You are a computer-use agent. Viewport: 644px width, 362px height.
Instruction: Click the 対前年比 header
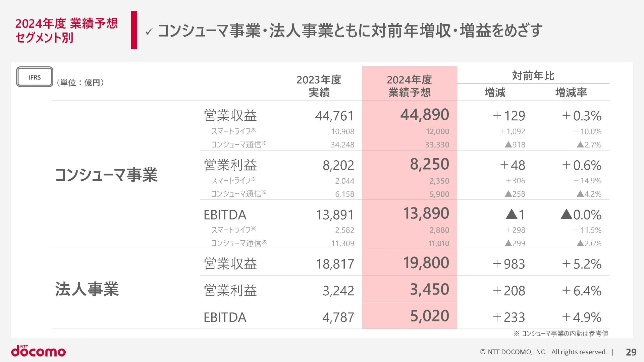tap(533, 76)
